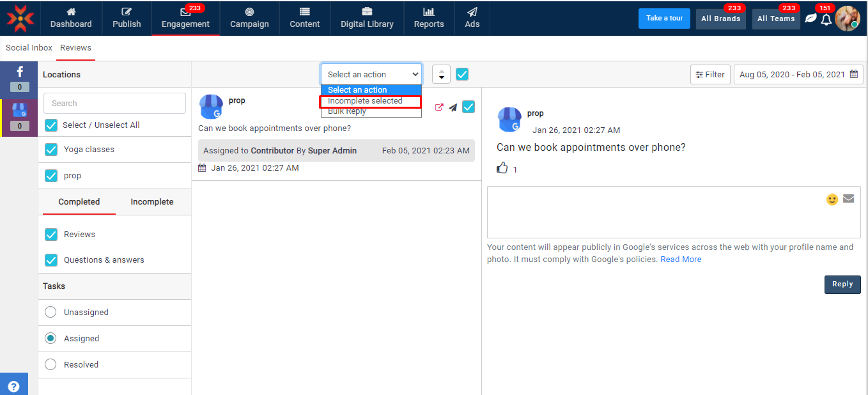Toggle the Select / Unselect All checkbox

(51, 125)
